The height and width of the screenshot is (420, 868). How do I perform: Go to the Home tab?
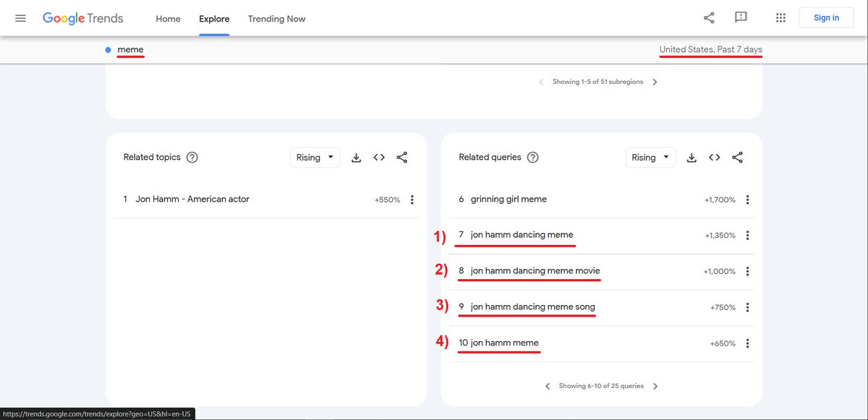click(x=168, y=19)
